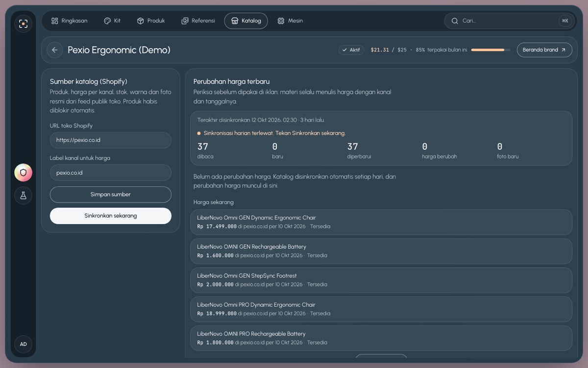
Task: Select LiberNovo OMNI PRO Rechargeable Battery row
Action: click(x=381, y=338)
